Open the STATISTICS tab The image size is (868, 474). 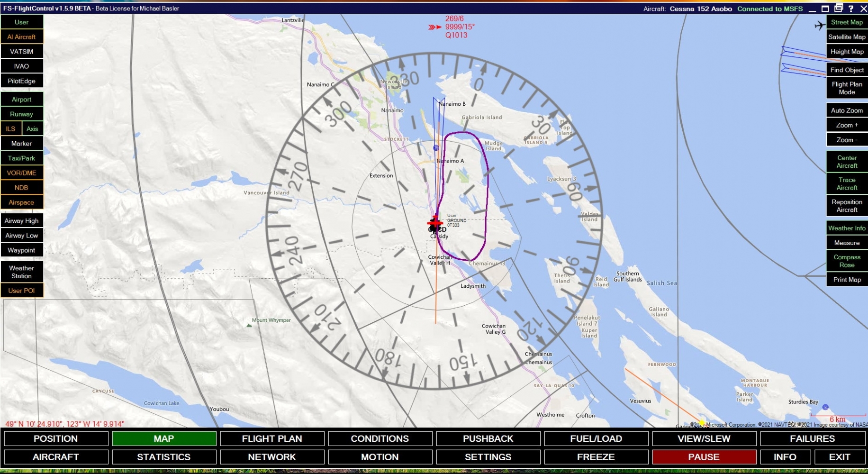[x=164, y=457]
